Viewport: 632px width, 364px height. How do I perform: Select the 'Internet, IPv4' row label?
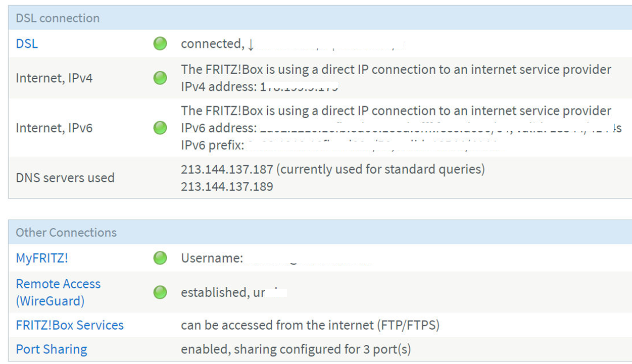pyautogui.click(x=54, y=78)
